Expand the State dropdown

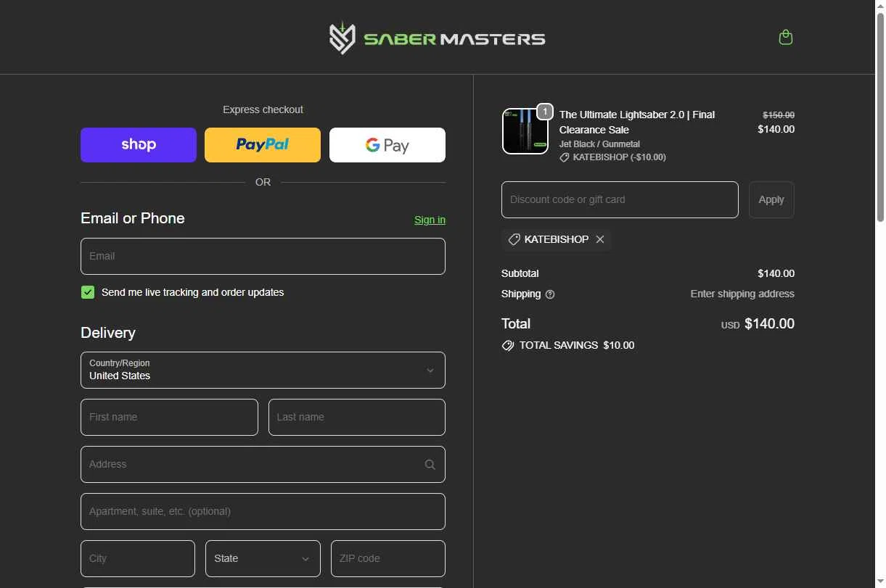coord(263,558)
